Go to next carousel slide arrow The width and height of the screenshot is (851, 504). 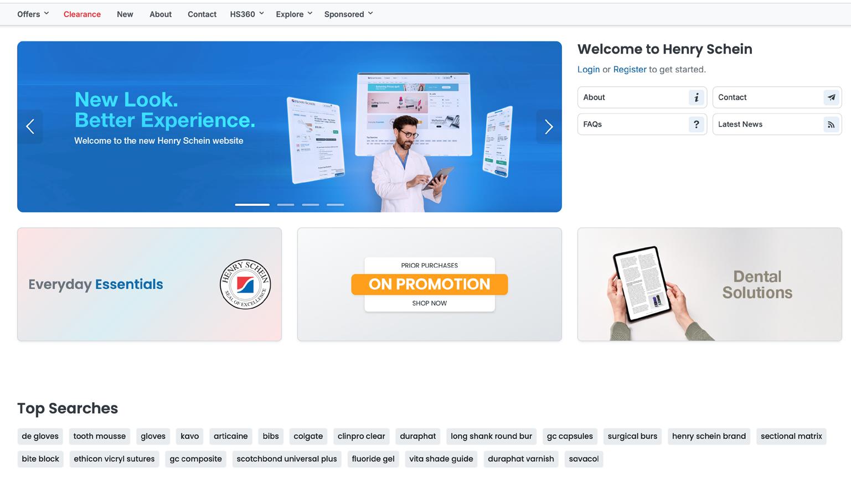coord(549,127)
